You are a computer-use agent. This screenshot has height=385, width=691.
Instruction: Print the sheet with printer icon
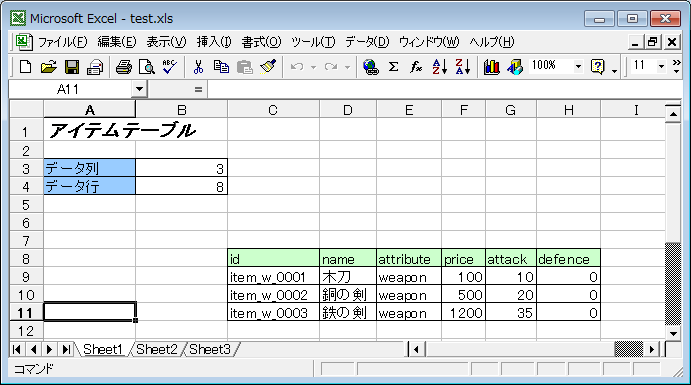click(123, 67)
